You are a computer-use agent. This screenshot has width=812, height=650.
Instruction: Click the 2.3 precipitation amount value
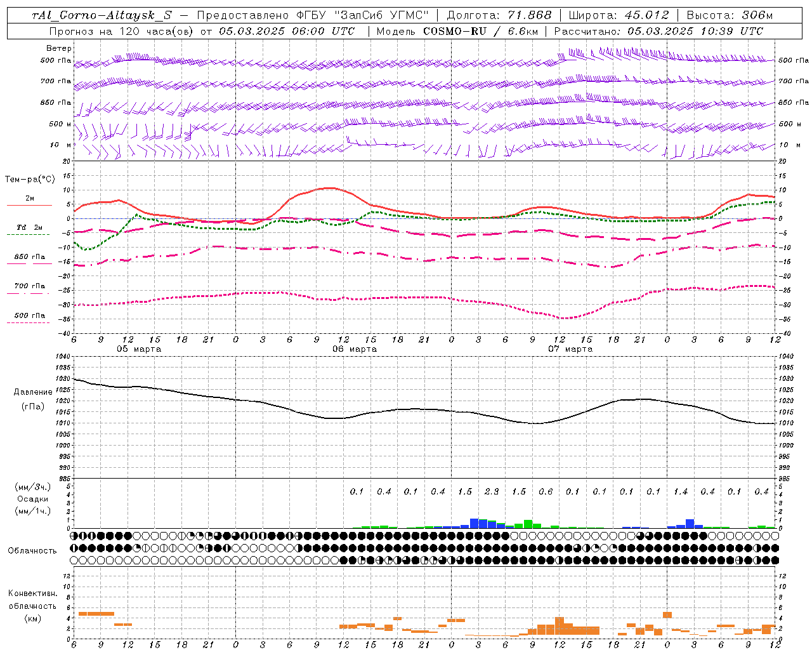(x=492, y=491)
